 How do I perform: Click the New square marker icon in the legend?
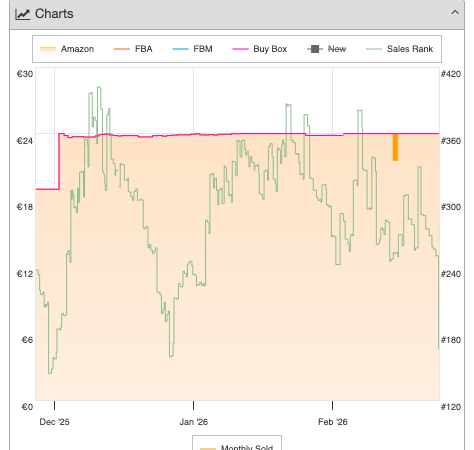tap(315, 49)
